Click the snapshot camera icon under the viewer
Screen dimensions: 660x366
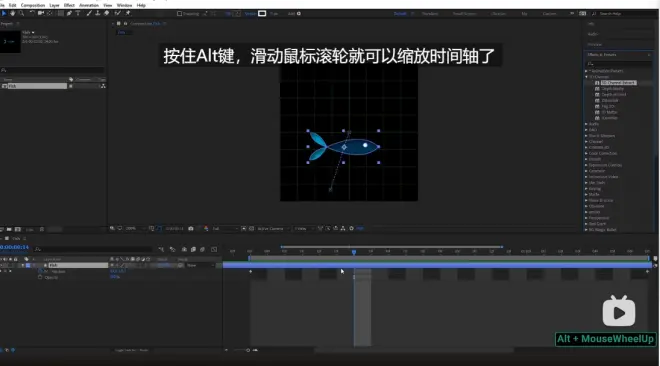point(191,228)
